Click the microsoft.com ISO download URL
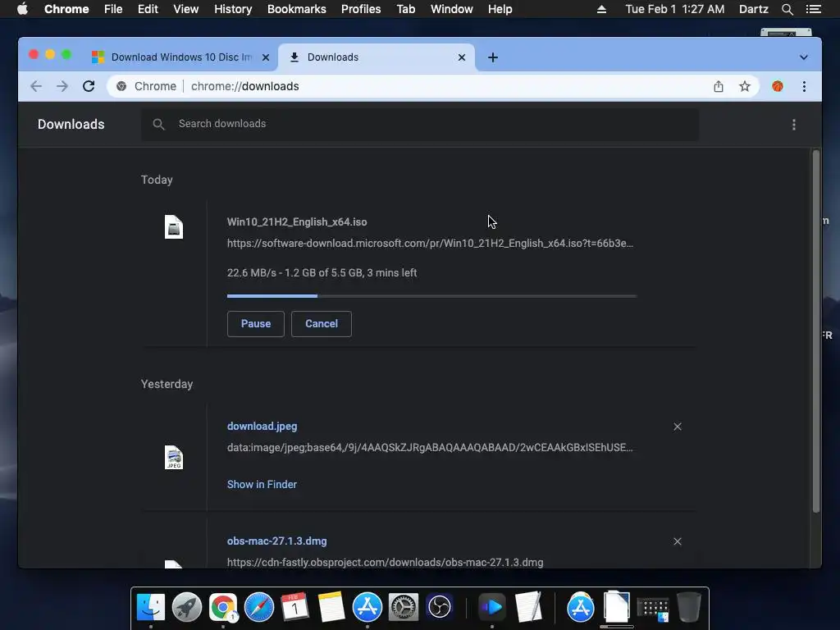Viewport: 840px width, 630px height. [430, 243]
